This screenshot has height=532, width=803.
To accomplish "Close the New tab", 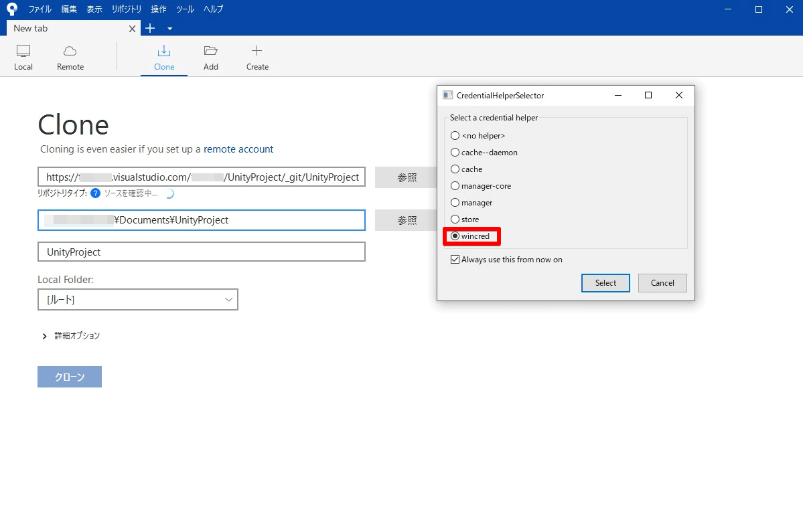I will pyautogui.click(x=132, y=29).
